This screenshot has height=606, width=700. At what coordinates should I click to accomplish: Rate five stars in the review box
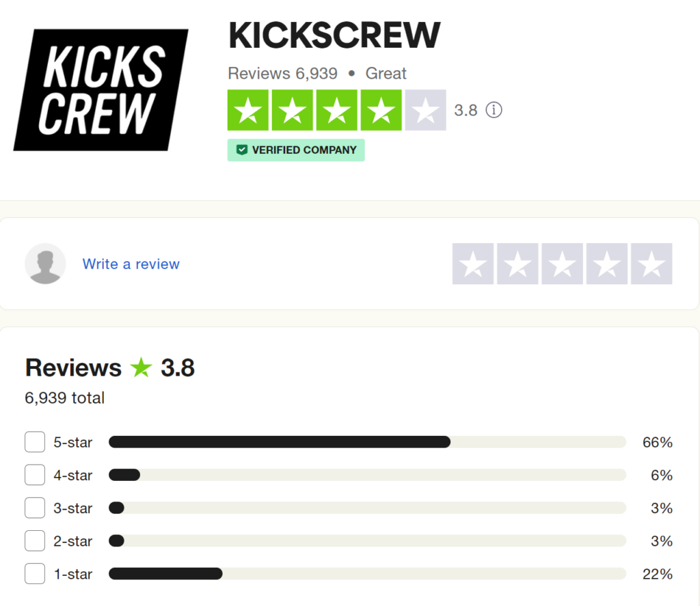coord(651,264)
